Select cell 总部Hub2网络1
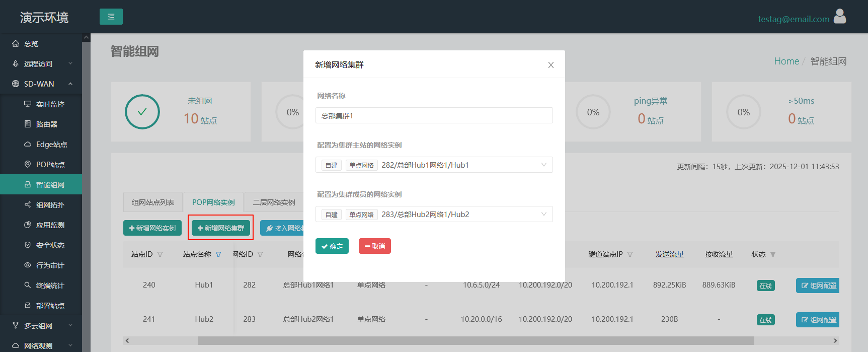 308,319
